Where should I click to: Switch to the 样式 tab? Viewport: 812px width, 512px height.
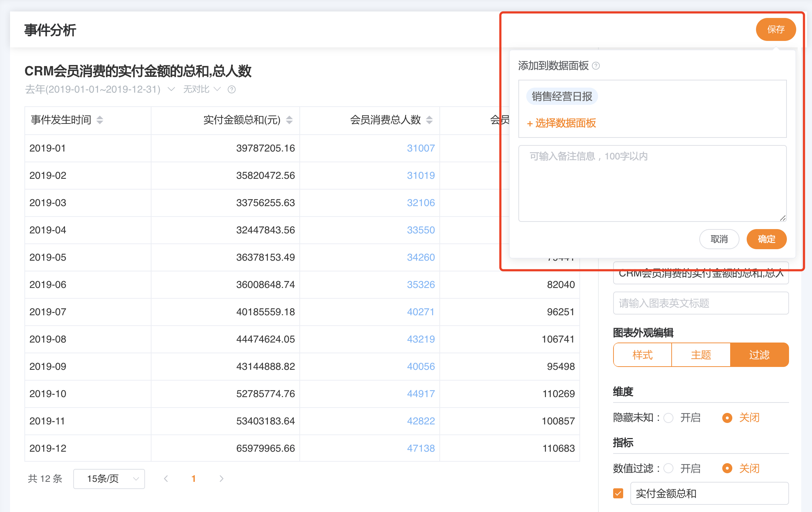click(x=642, y=355)
